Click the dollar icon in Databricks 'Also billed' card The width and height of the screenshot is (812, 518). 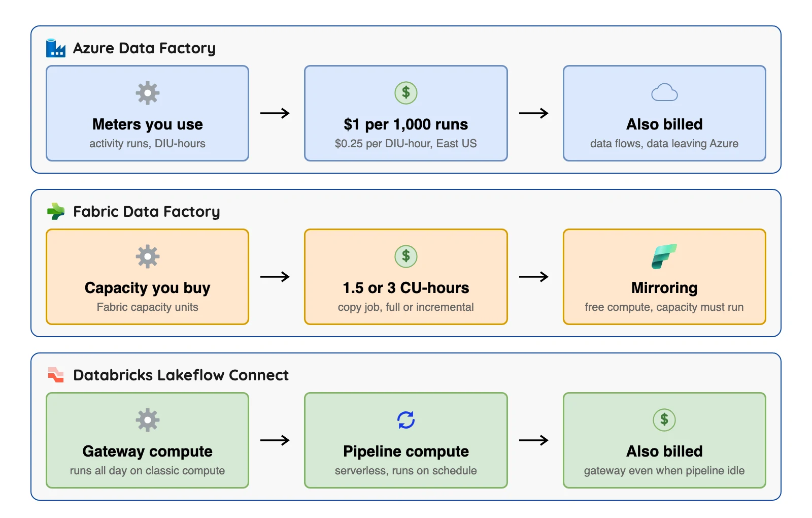(664, 420)
